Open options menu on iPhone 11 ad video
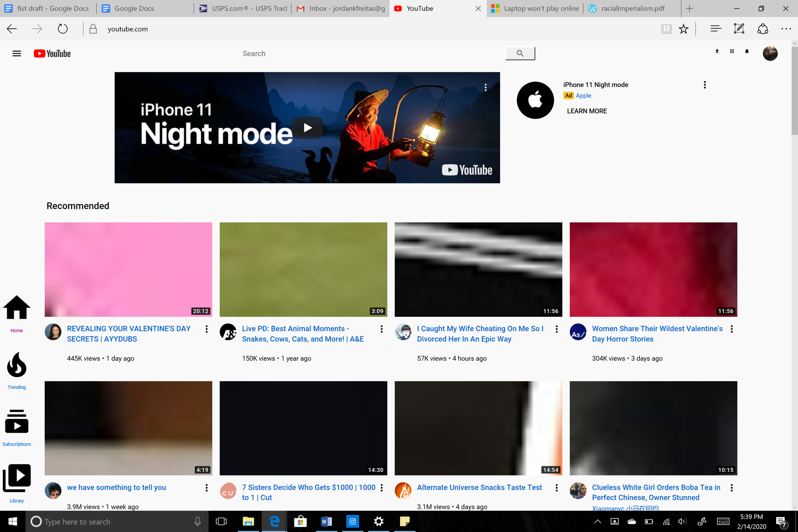Image resolution: width=798 pixels, height=532 pixels. [486, 87]
